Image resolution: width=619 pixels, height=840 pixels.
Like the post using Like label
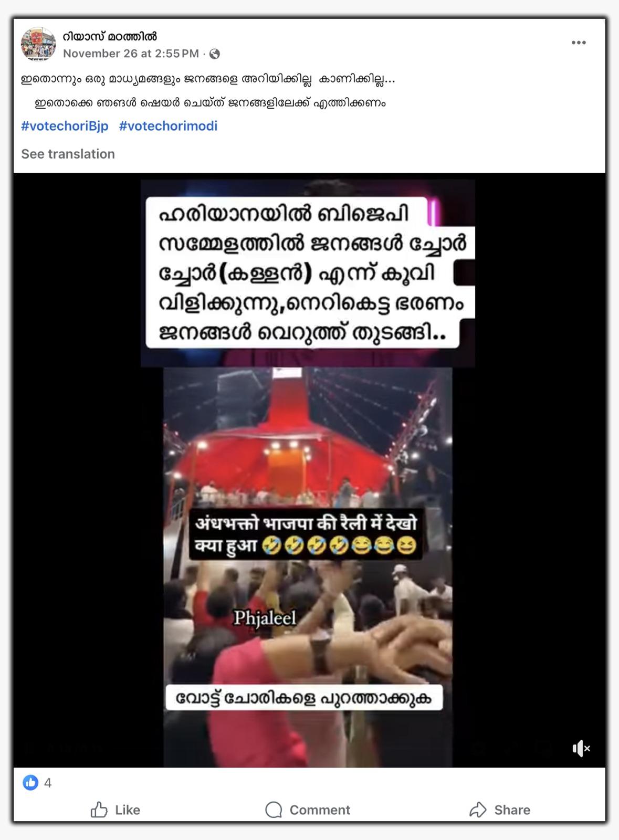coord(128,810)
